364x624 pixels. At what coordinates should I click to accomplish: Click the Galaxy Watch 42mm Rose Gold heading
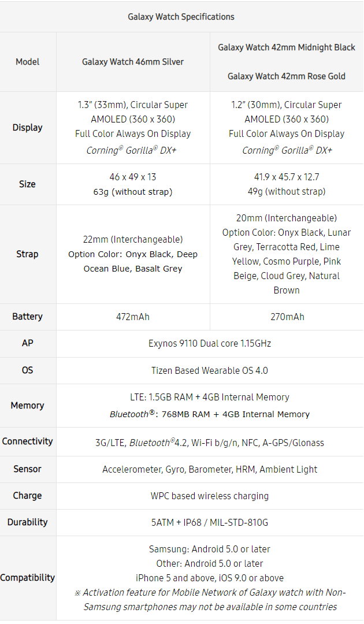[x=287, y=76]
